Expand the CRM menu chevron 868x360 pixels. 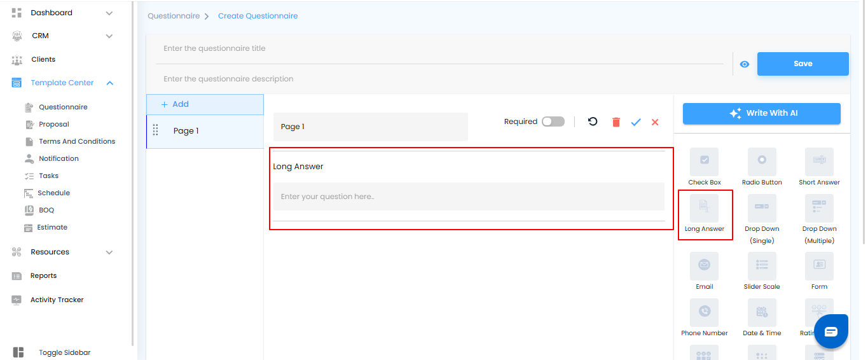click(x=109, y=36)
